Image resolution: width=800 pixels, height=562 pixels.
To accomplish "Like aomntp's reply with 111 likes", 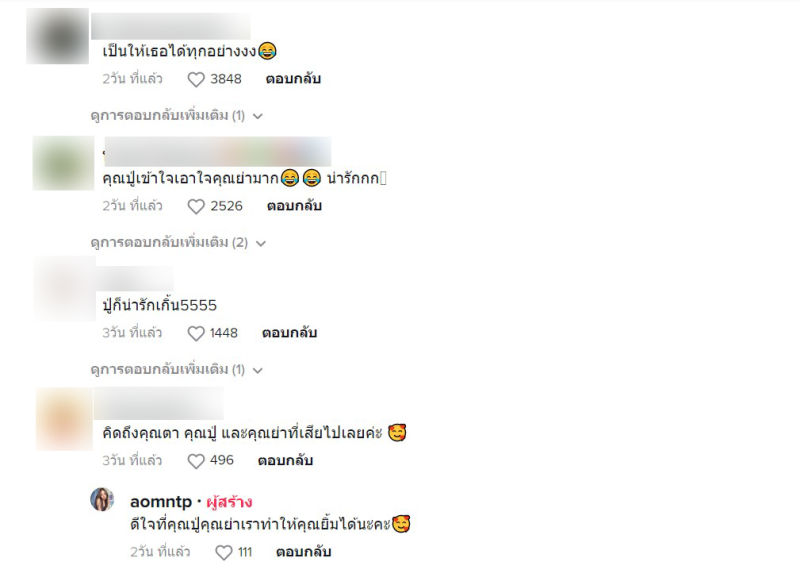I will pyautogui.click(x=223, y=552).
